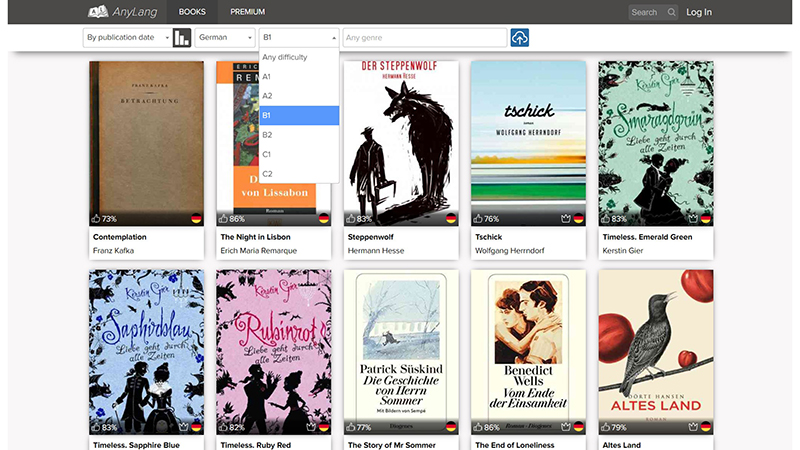Open the Vom Ende der Einsamkeit cover
The image size is (800, 450).
point(528,352)
